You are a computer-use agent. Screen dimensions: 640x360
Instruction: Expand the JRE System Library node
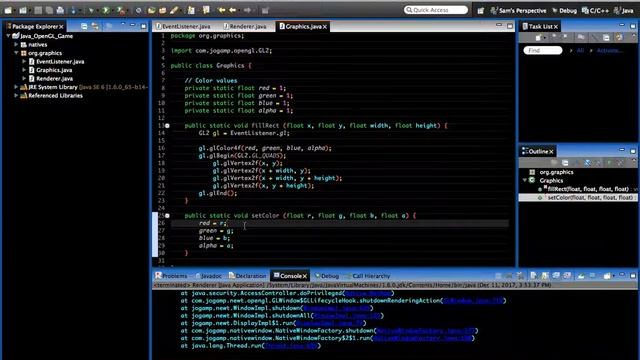click(x=16, y=87)
